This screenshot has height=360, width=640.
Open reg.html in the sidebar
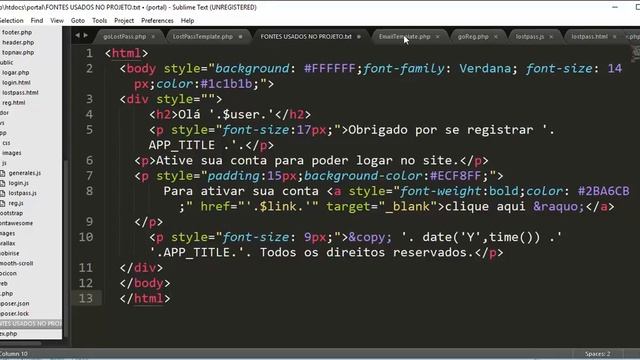tap(13, 102)
